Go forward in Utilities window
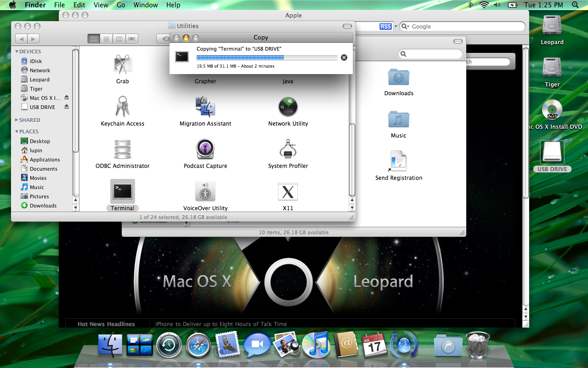The width and height of the screenshot is (588, 368). pos(34,39)
